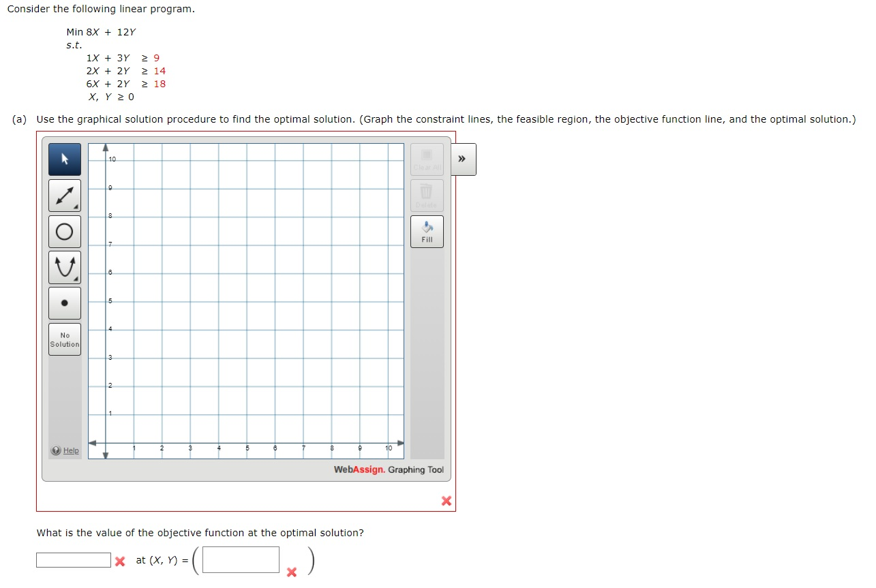876x588 pixels.
Task: Select the point plotting tool
Action: pos(64,303)
